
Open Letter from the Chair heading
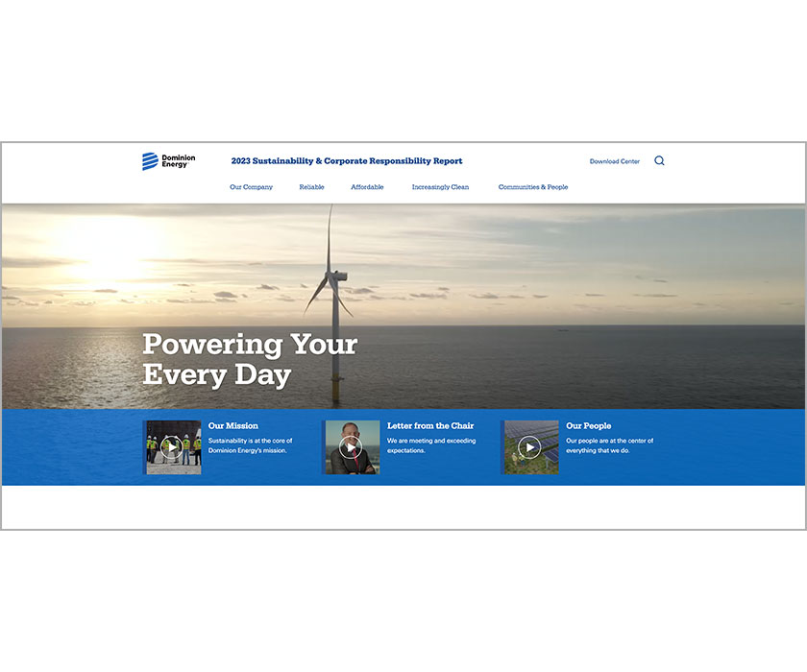[430, 425]
